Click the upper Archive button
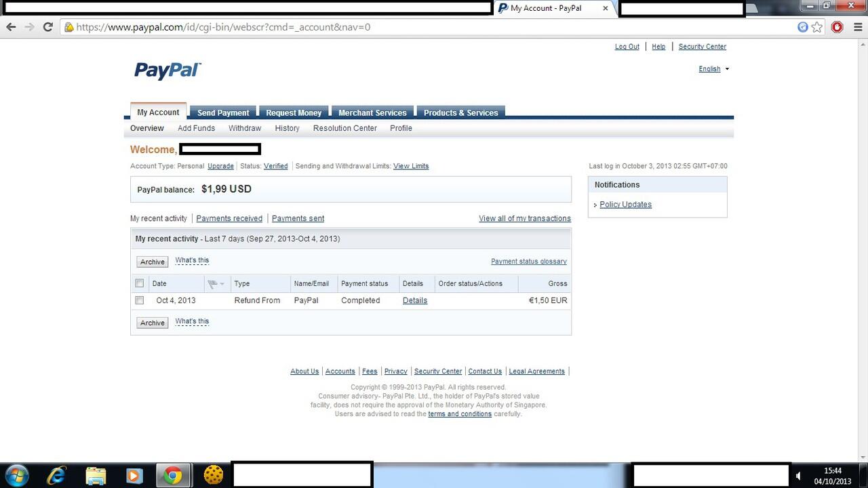Viewport: 868px width, 488px height. pyautogui.click(x=153, y=262)
